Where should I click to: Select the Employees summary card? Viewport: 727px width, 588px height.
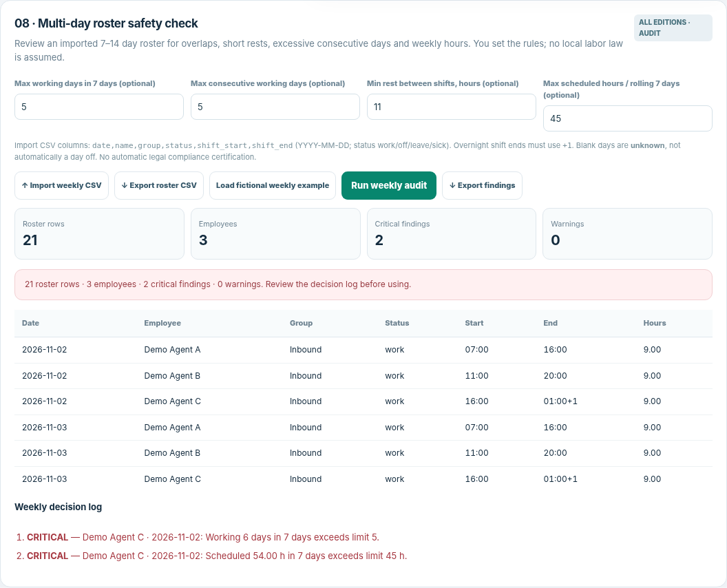point(275,233)
